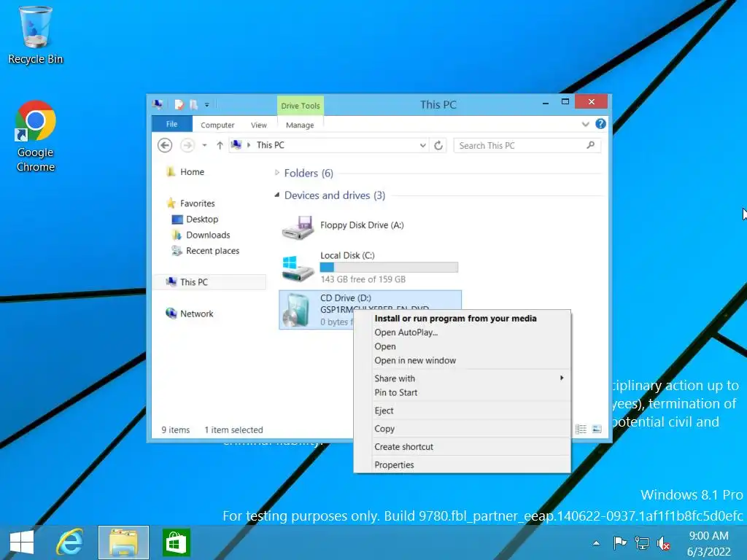The image size is (747, 560).
Task: Click the Refresh button in address bar
Action: (438, 145)
